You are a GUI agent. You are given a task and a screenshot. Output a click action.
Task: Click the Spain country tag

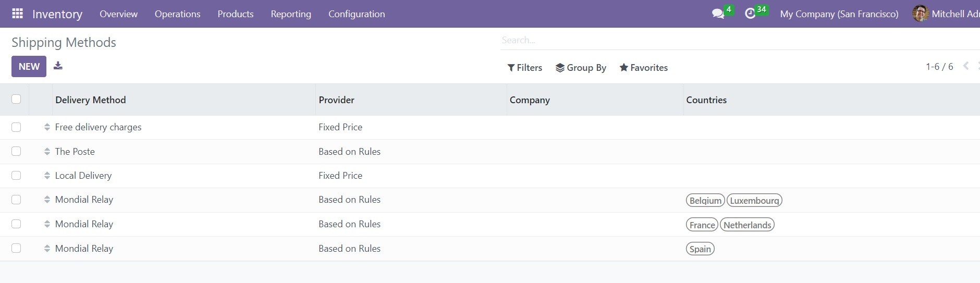(700, 249)
